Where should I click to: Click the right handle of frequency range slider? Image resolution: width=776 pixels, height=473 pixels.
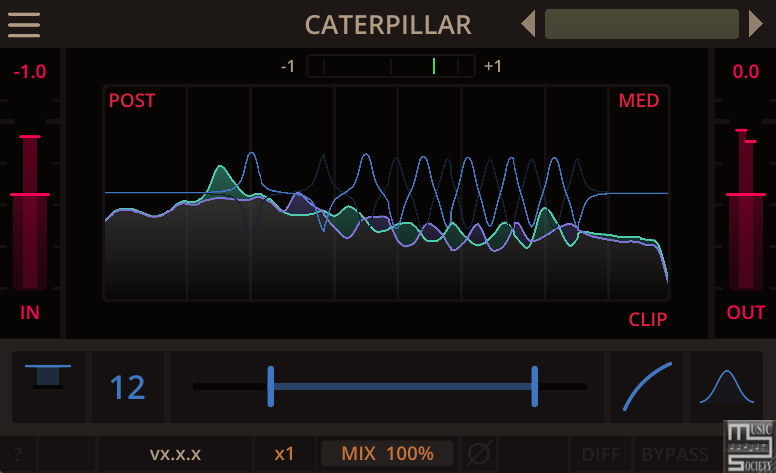pyautogui.click(x=534, y=386)
